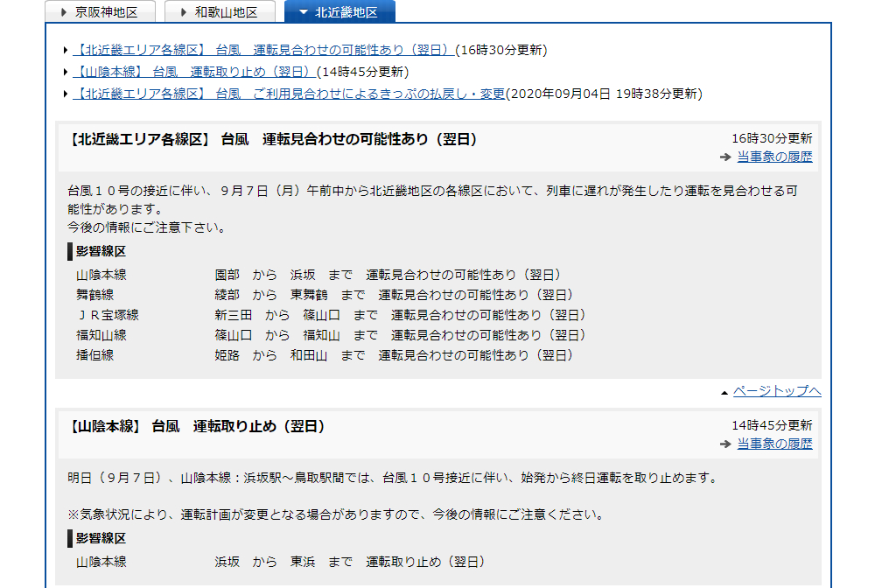This screenshot has height=588, width=882.
Task: Click the arrow icon beside the 16時30分 history link
Action: (x=724, y=157)
